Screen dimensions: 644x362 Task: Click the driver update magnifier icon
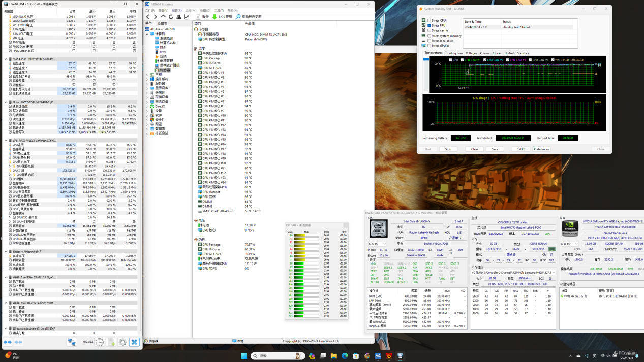[x=237, y=17]
